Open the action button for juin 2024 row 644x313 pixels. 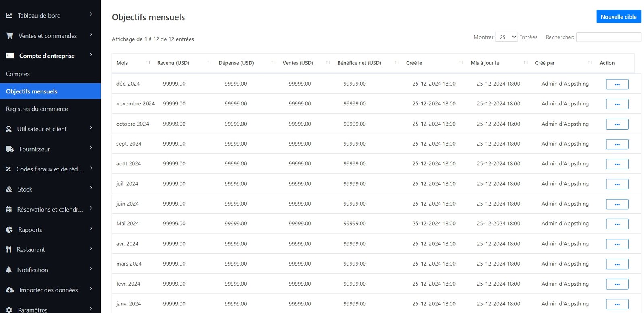tap(617, 204)
